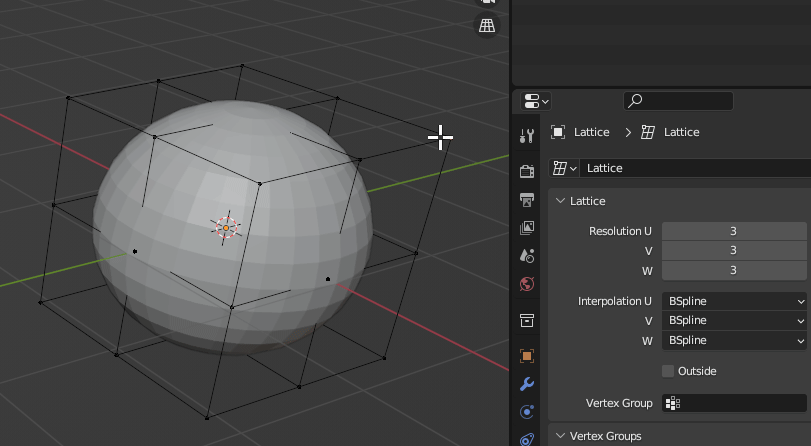The height and width of the screenshot is (446, 811).
Task: Open the Modifiers wrench tab
Action: pos(527,384)
